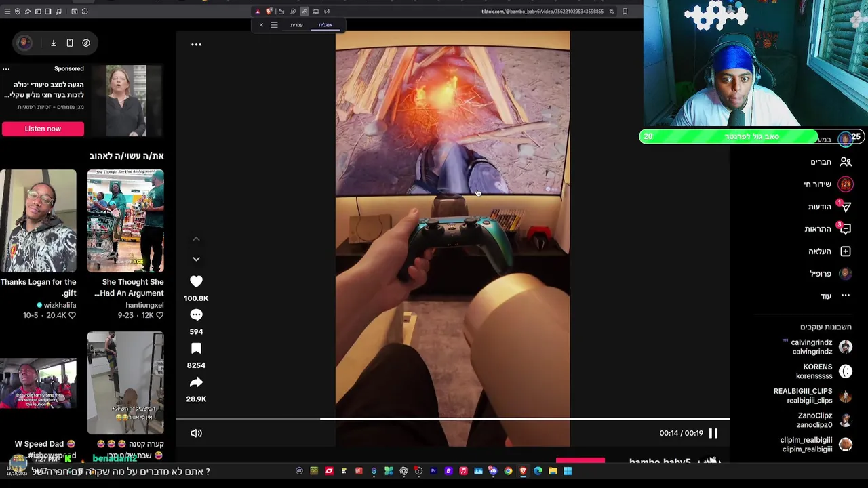Open the three-dots menu above video

(196, 45)
